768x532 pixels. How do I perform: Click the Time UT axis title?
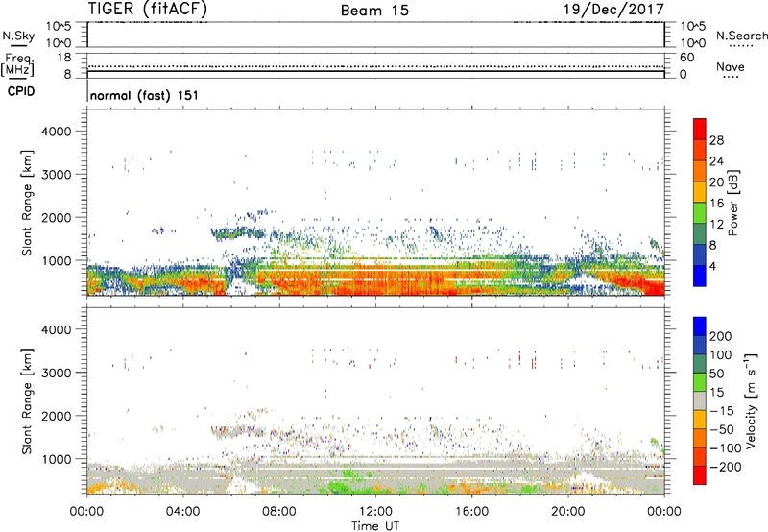click(x=375, y=526)
